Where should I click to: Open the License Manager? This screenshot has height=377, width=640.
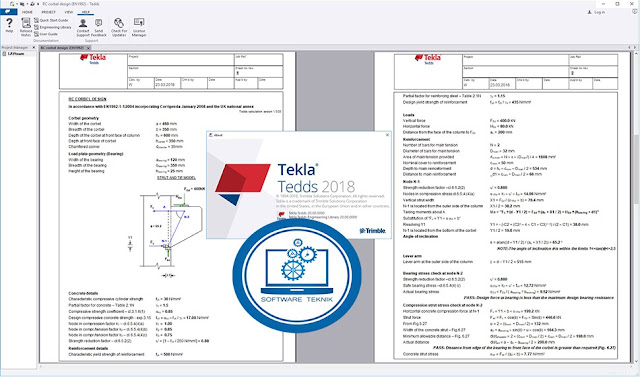(x=139, y=27)
